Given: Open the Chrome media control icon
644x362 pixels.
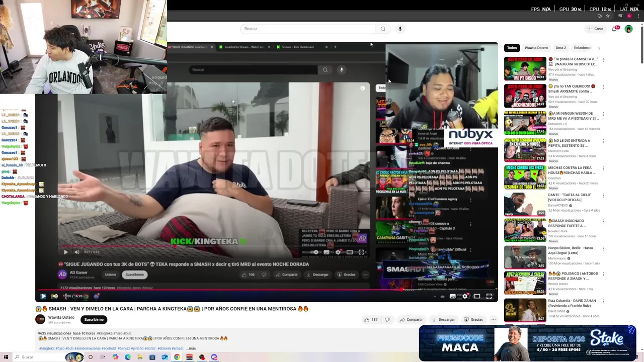Looking at the screenshot, I should [x=620, y=16].
